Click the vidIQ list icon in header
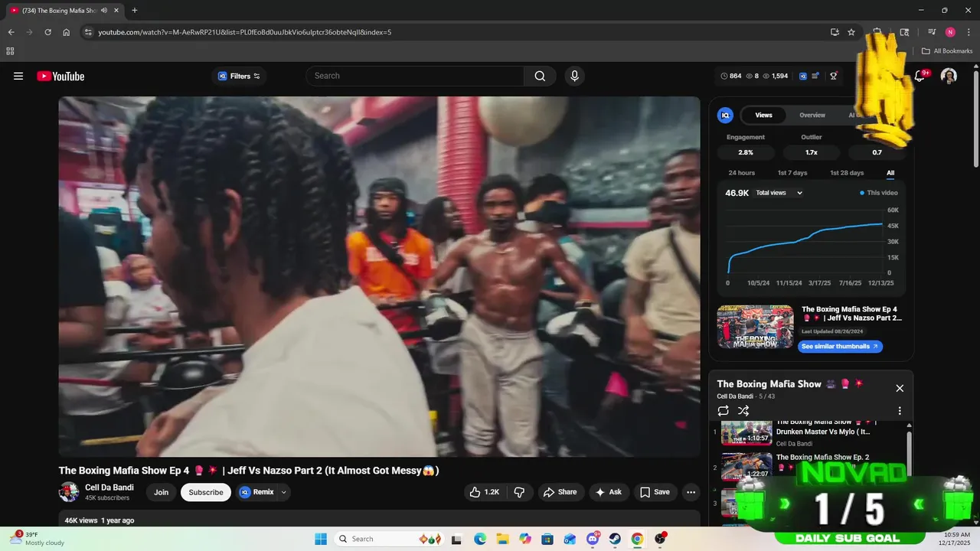The height and width of the screenshot is (551, 980). pyautogui.click(x=815, y=76)
